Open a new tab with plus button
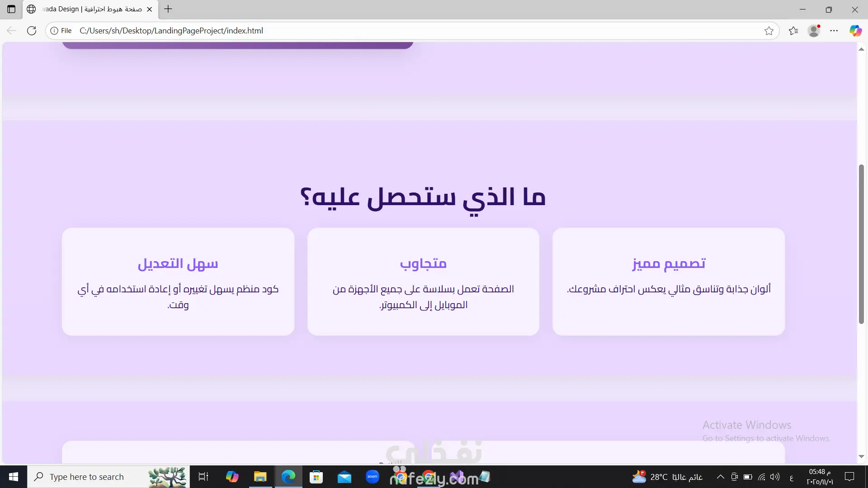The width and height of the screenshot is (868, 488). click(168, 9)
